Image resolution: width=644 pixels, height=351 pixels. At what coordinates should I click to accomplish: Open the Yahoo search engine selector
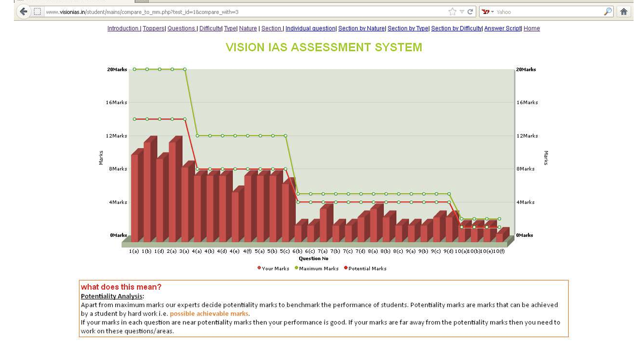pos(488,12)
